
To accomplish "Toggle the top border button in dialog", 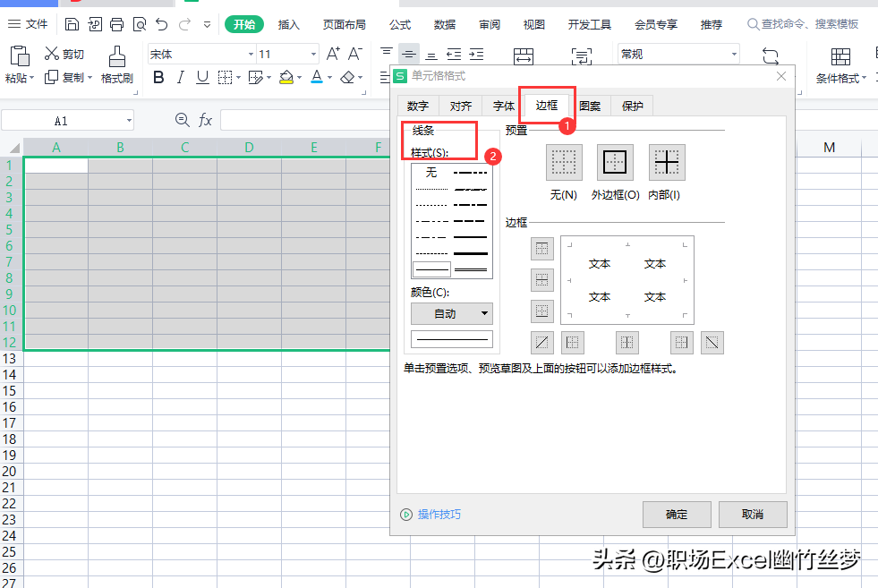I will pos(542,248).
